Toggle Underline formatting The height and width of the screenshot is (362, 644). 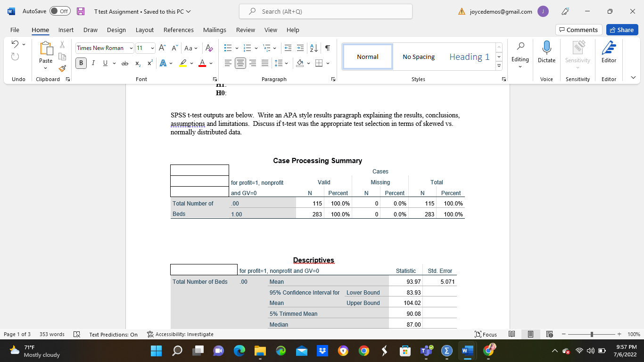coord(104,63)
